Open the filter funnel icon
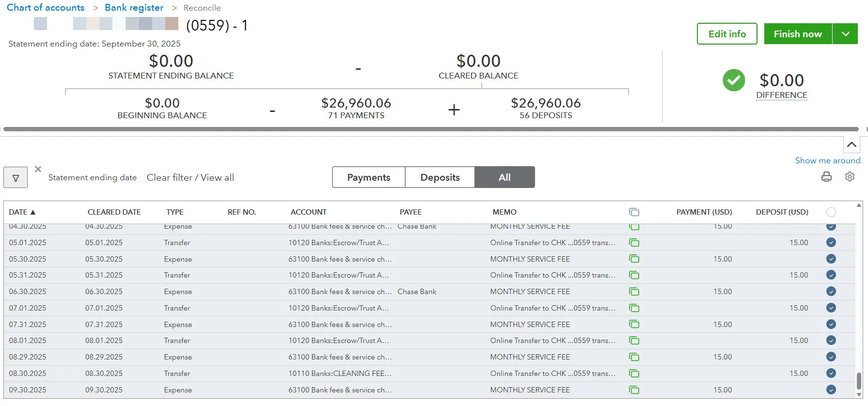The image size is (868, 406). point(16,178)
